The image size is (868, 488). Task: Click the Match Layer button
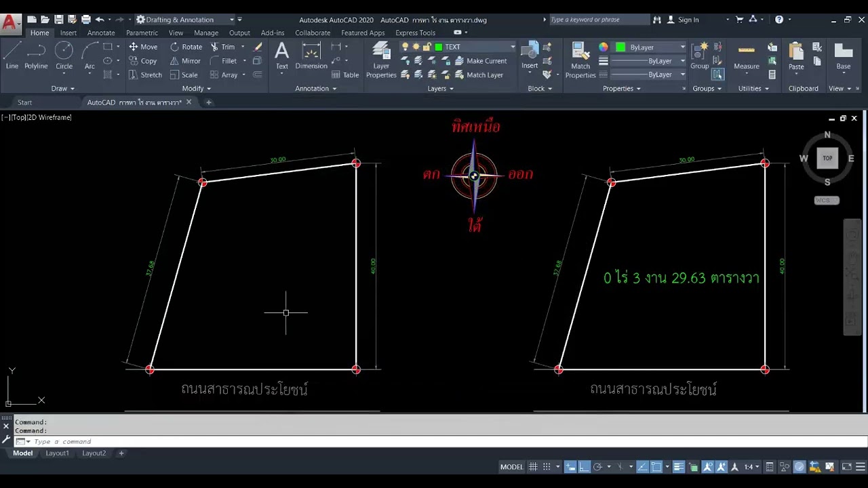click(479, 75)
